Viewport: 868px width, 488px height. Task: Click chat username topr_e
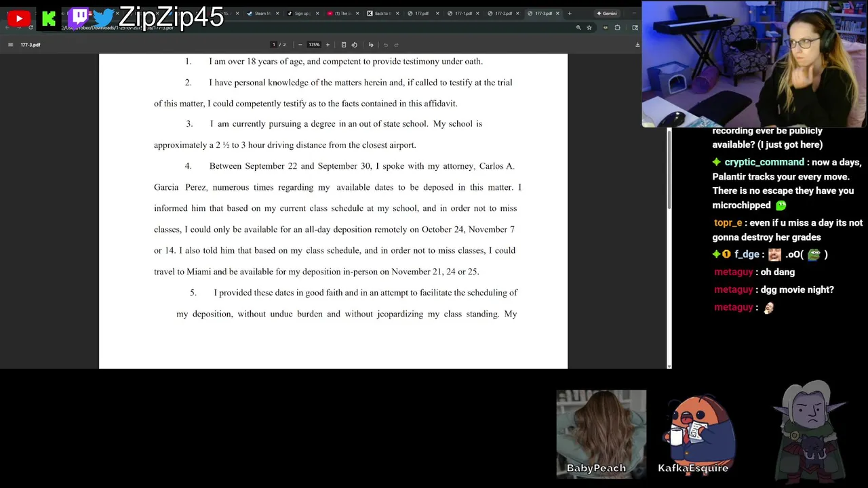728,223
